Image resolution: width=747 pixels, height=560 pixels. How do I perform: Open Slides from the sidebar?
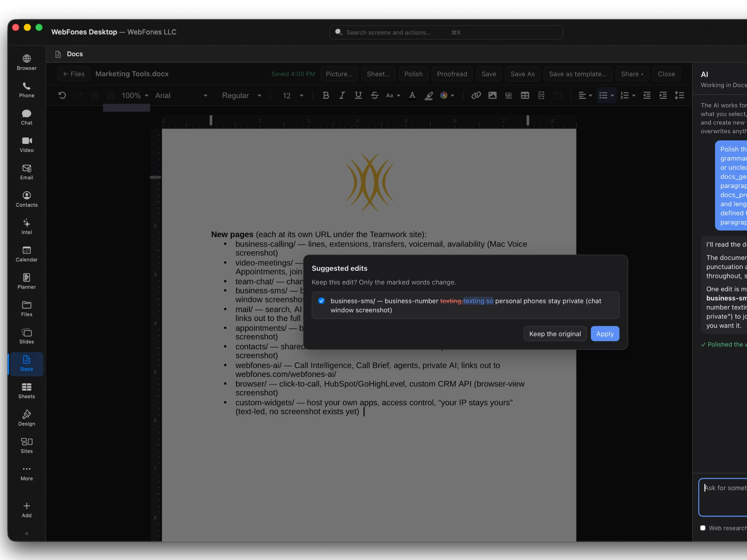click(27, 336)
